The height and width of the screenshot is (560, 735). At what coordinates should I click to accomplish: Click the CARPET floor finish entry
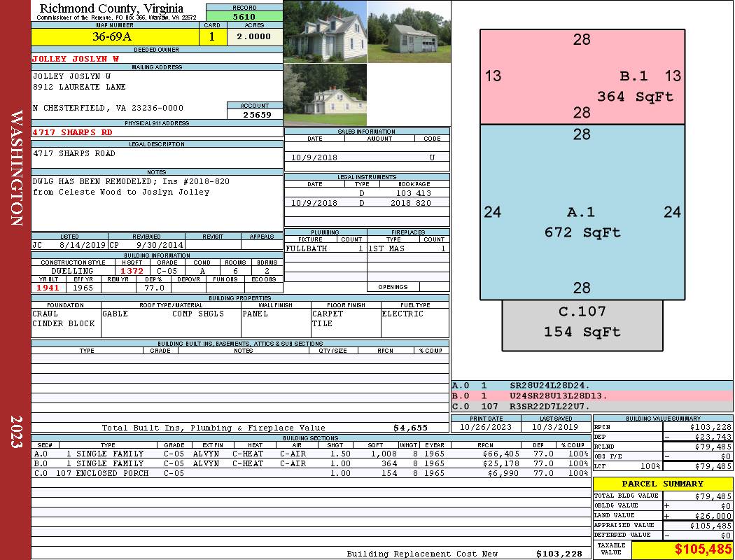[328, 314]
